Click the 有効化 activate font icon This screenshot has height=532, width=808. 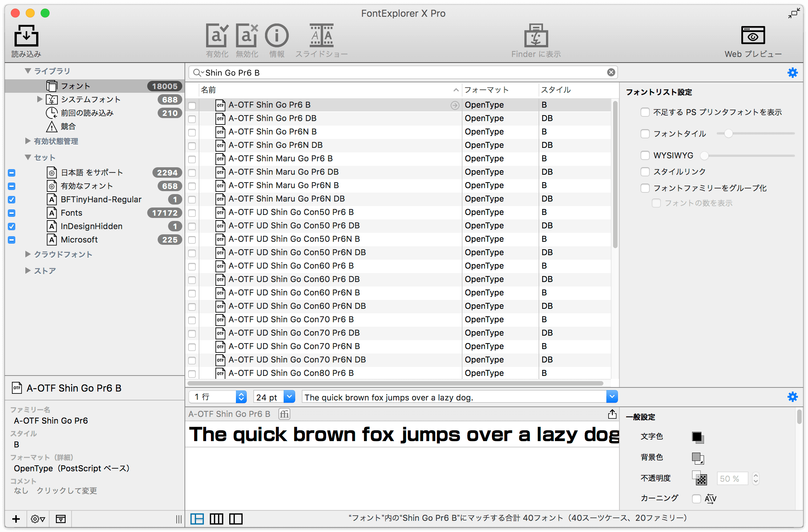(x=217, y=36)
